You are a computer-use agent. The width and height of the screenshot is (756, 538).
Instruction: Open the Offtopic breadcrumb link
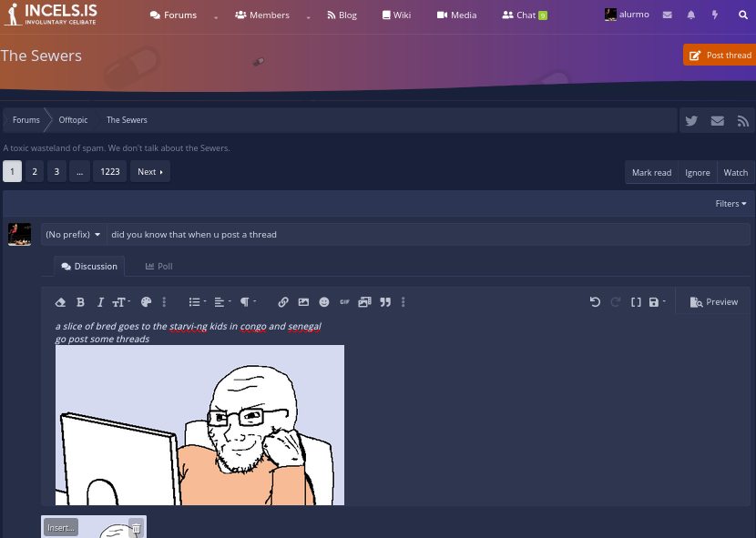tap(73, 119)
